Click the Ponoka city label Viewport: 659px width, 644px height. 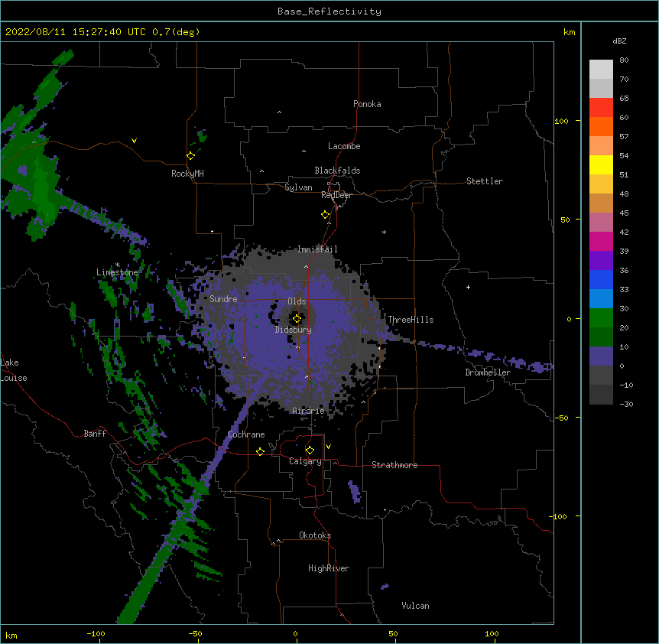pos(367,104)
